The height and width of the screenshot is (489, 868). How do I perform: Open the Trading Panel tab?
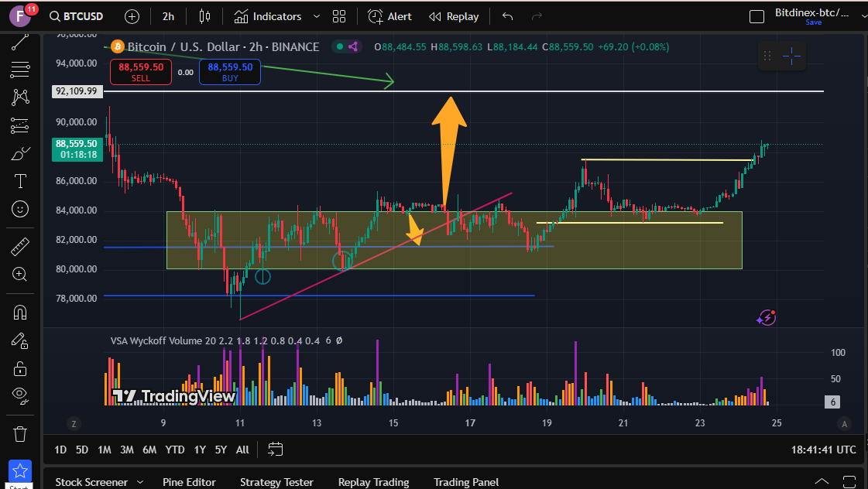(466, 482)
